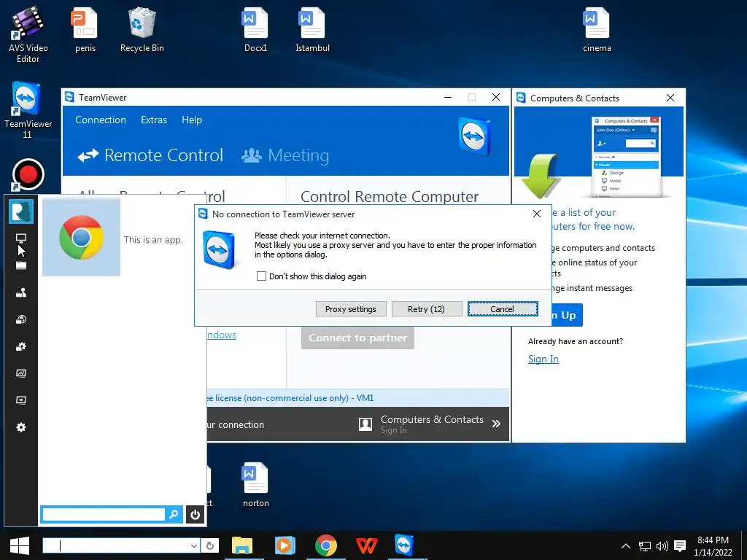Tick 'Don't show this dialog again' checkbox
Viewport: 747px width, 560px height.
261,276
